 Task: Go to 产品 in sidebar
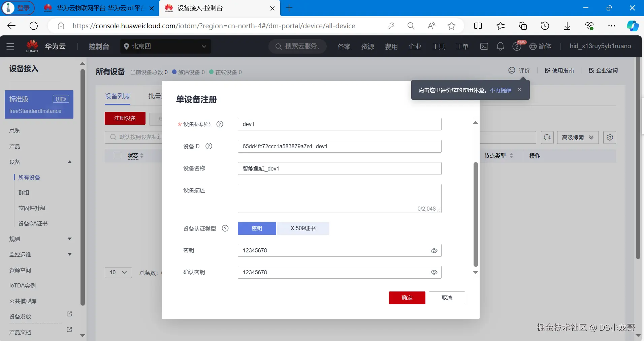click(15, 147)
